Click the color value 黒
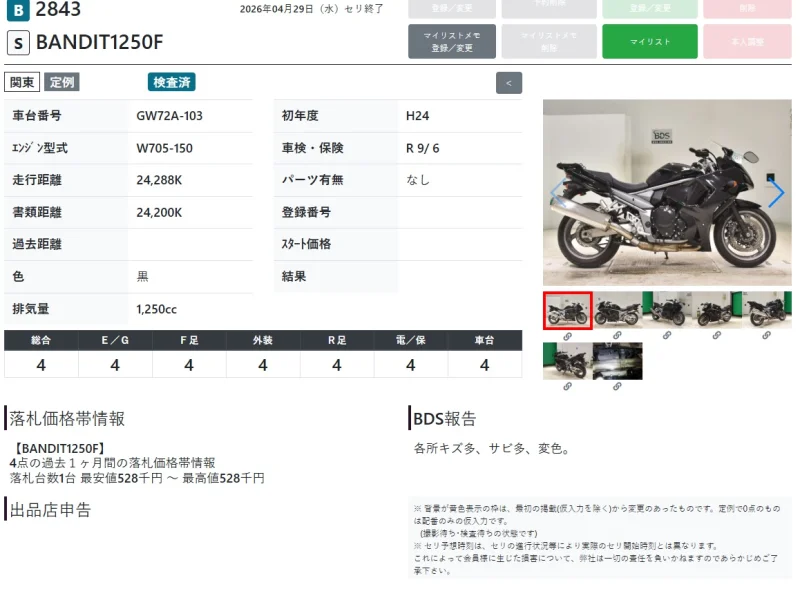800x600 pixels. (x=142, y=277)
